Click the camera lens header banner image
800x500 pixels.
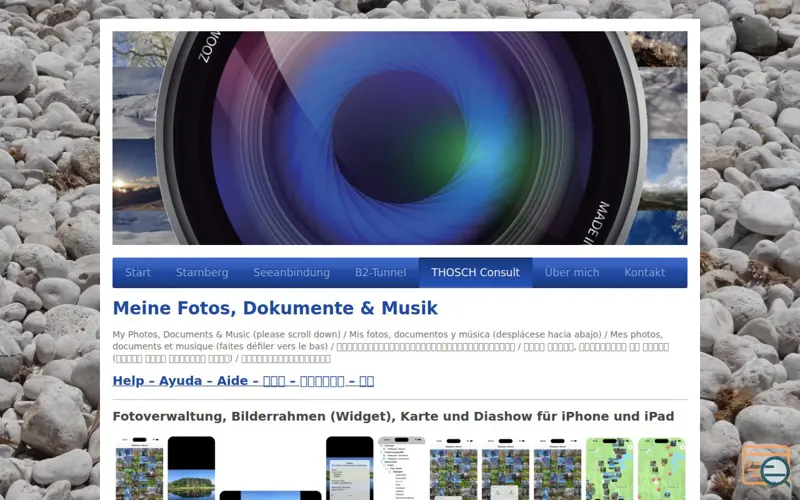[400, 138]
